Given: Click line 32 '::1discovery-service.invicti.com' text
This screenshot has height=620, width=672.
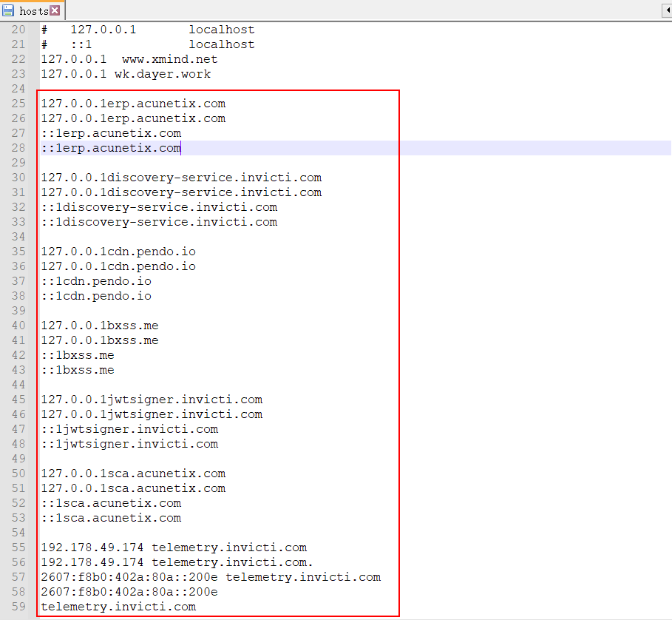Looking at the screenshot, I should 159,207.
